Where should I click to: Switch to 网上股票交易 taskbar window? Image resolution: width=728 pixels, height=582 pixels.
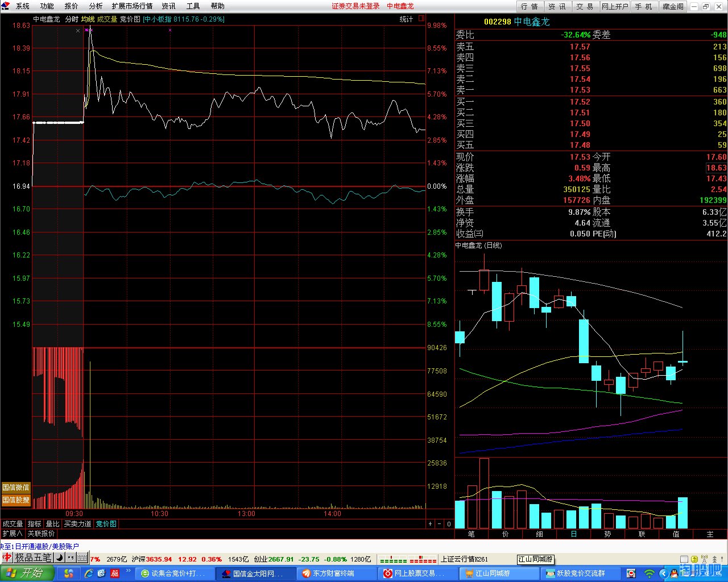pyautogui.click(x=417, y=573)
